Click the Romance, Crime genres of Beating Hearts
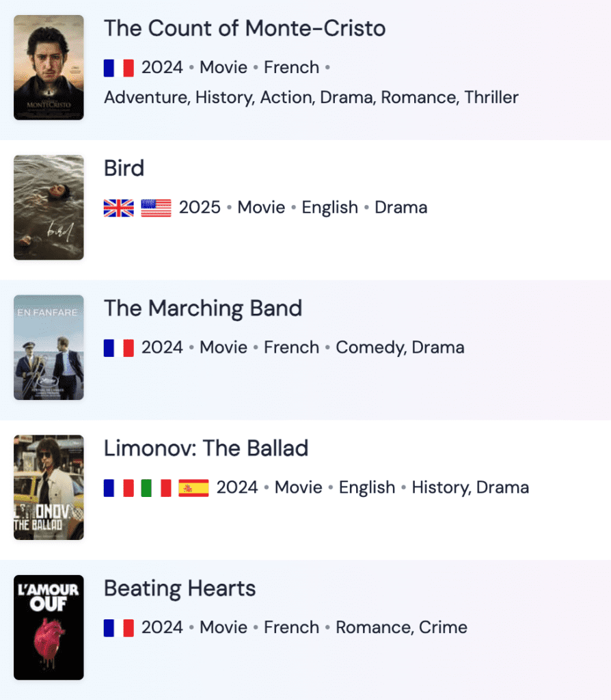The width and height of the screenshot is (611, 700). [x=401, y=628]
